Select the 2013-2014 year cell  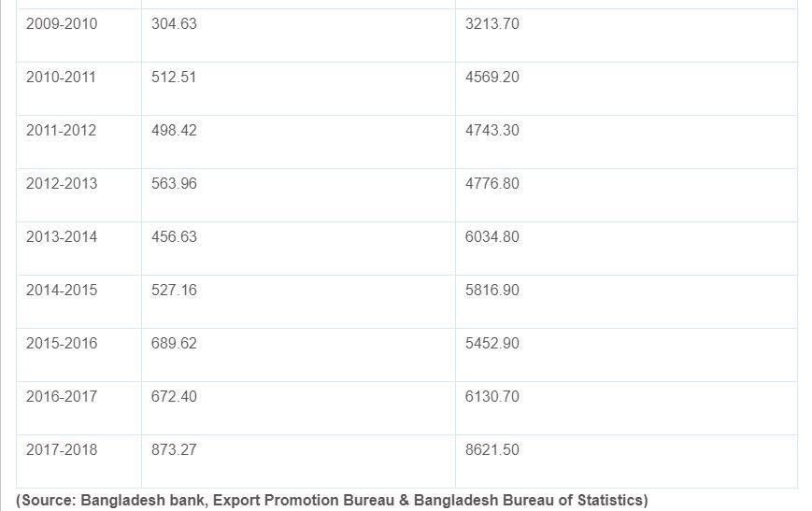coord(61,236)
